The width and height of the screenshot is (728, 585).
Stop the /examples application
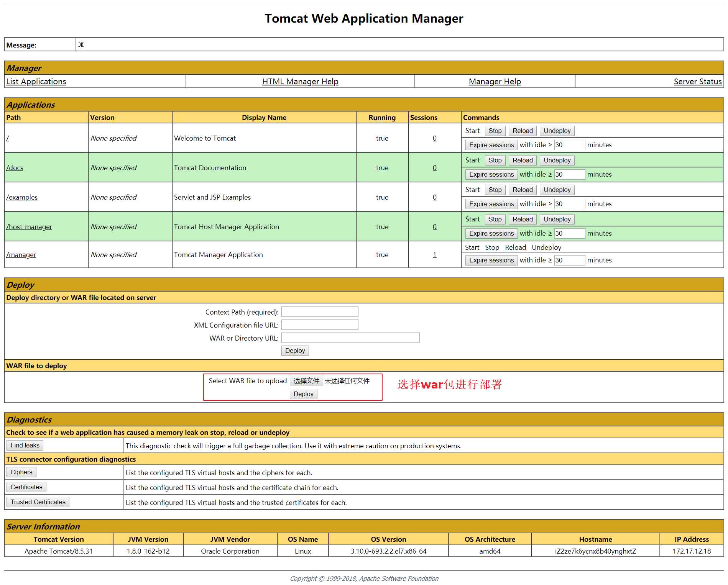[495, 190]
